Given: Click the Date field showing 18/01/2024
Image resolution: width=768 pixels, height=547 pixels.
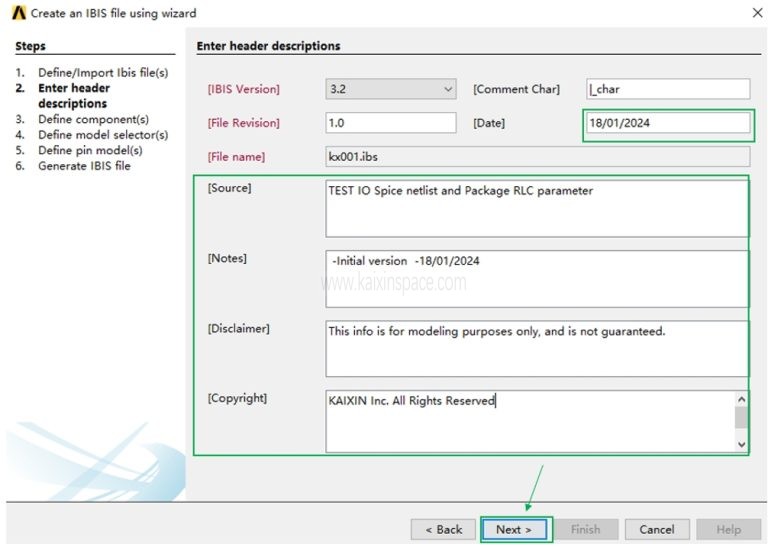Looking at the screenshot, I should (668, 122).
